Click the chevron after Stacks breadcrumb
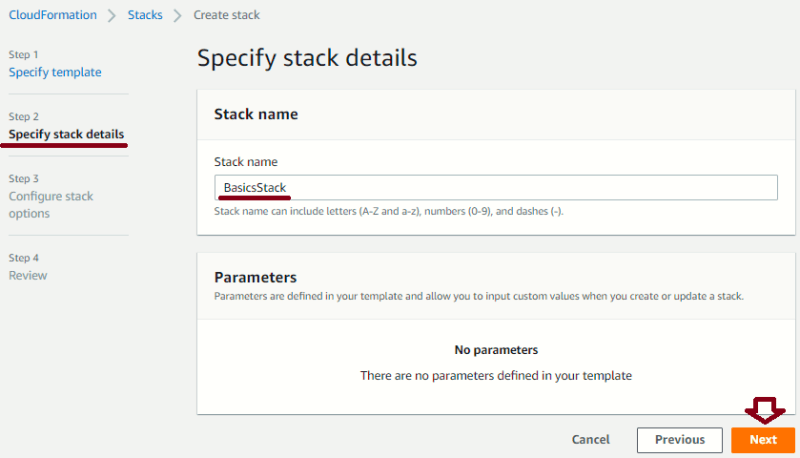This screenshot has height=458, width=800. (177, 15)
